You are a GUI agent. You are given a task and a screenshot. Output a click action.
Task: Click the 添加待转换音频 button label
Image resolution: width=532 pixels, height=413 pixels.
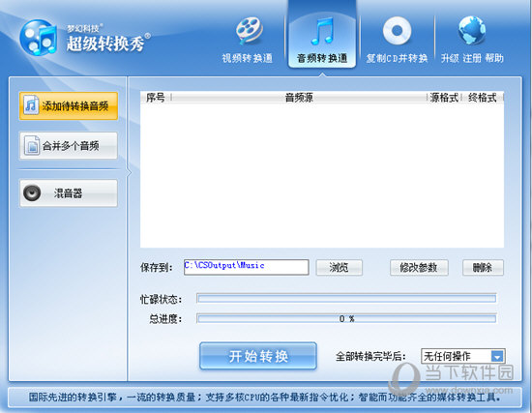click(x=75, y=106)
